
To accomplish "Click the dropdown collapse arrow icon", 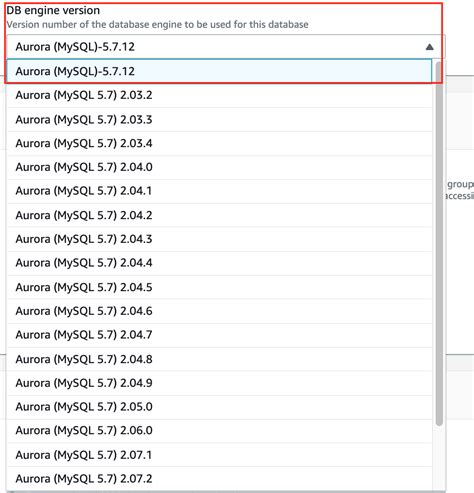I will coord(429,47).
